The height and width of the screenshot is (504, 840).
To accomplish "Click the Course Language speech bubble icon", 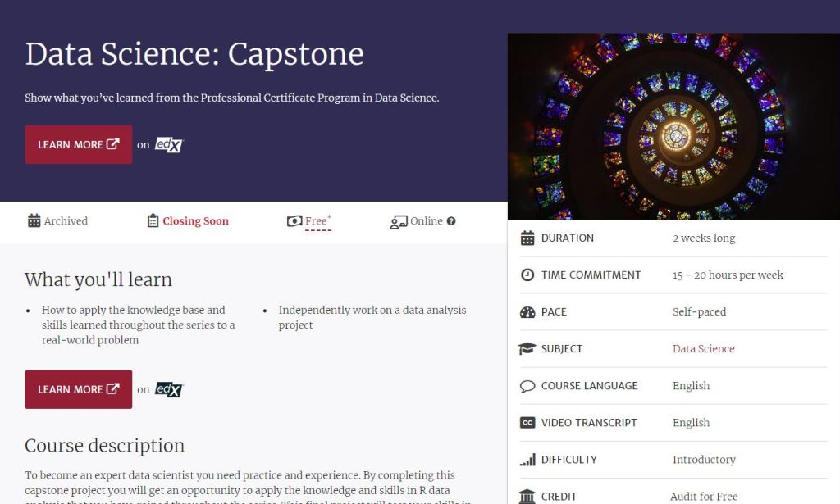I will 527,386.
